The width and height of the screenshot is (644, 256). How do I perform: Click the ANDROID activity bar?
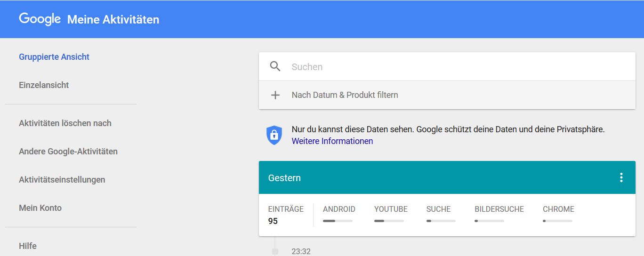(338, 221)
